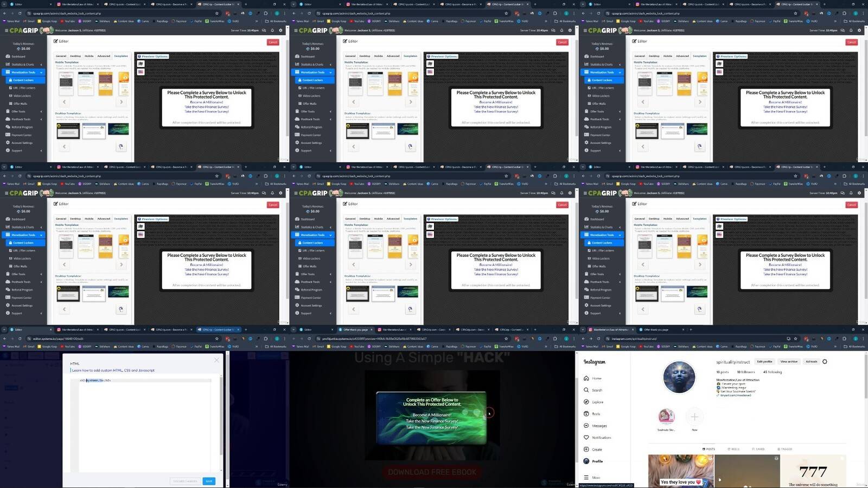The width and height of the screenshot is (868, 488).
Task: Click the Instagram profile picture
Action: point(679,377)
